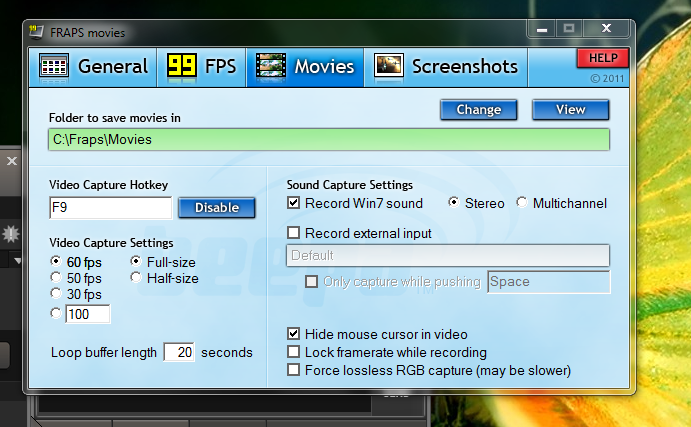Select the 30 fps option
The height and width of the screenshot is (427, 691).
tap(56, 293)
